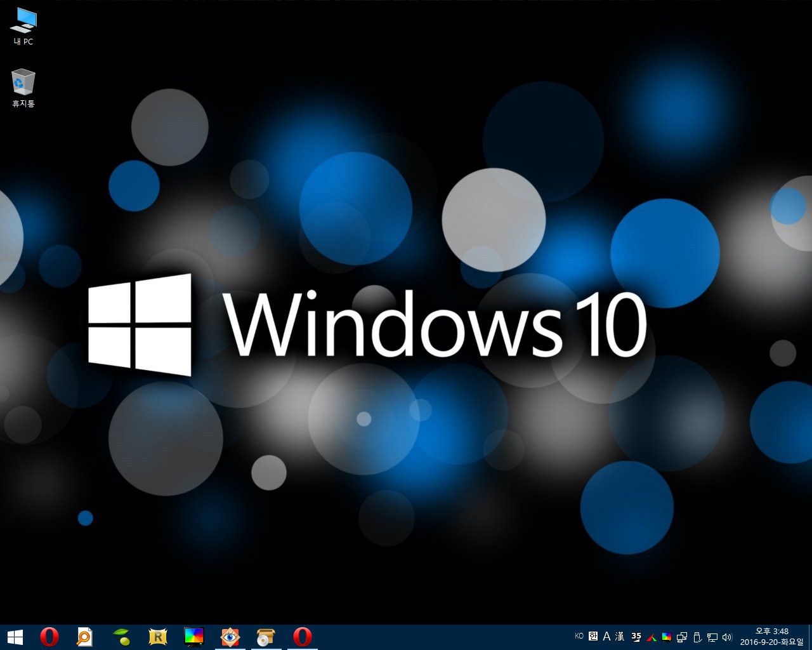
Task: Open the rainbow color monitor app in taskbar
Action: (x=193, y=637)
